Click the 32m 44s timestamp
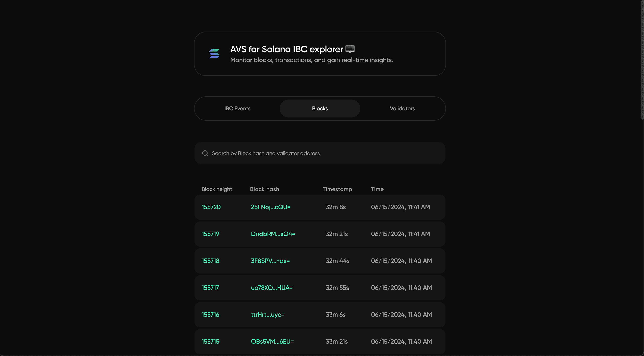 click(x=337, y=261)
